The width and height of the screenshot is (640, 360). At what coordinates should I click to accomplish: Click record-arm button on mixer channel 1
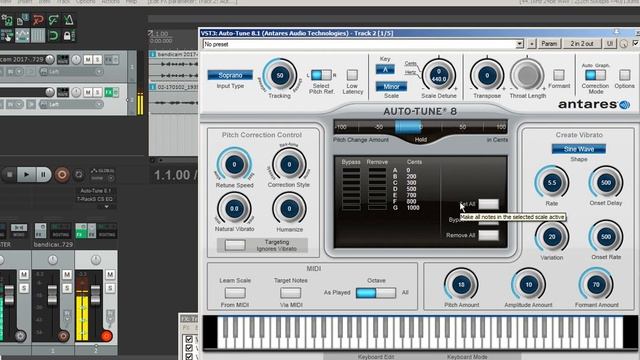(63, 336)
